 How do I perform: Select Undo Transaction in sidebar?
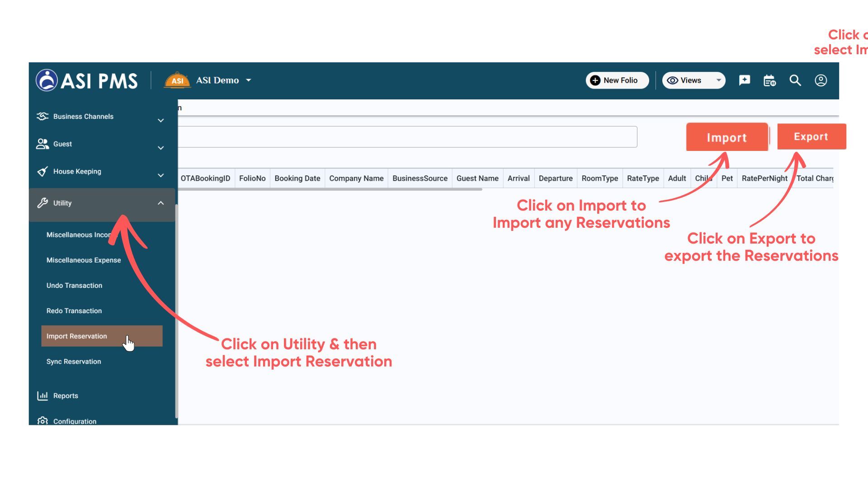tap(74, 286)
